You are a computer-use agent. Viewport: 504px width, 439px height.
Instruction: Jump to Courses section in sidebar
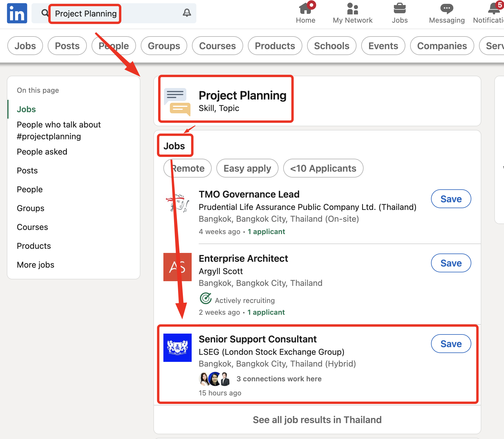click(x=32, y=227)
